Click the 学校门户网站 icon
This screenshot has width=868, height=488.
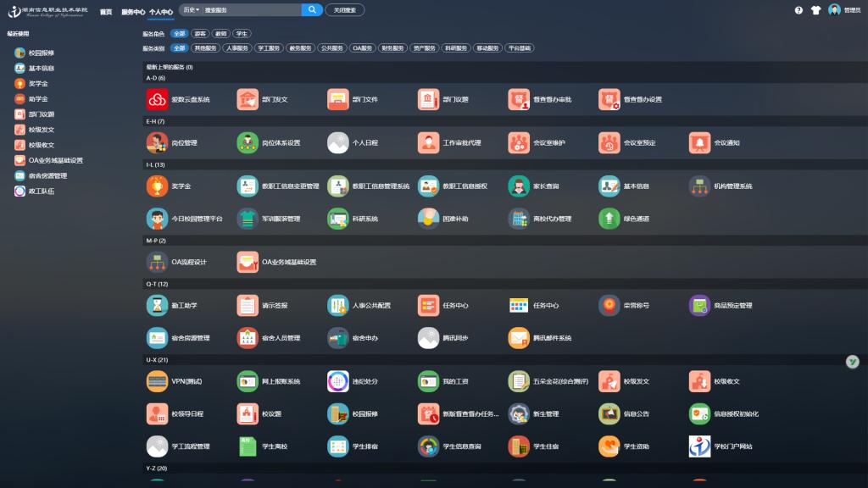(x=699, y=446)
